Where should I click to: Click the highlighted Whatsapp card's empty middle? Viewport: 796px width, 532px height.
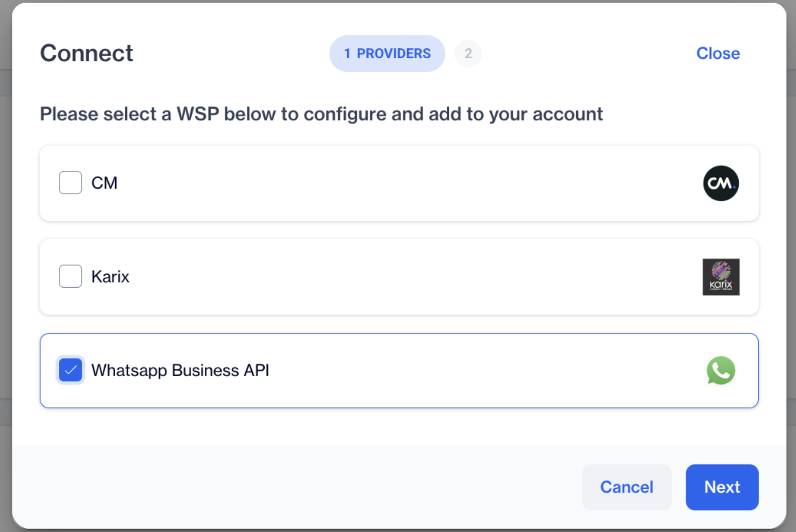pyautogui.click(x=453, y=371)
